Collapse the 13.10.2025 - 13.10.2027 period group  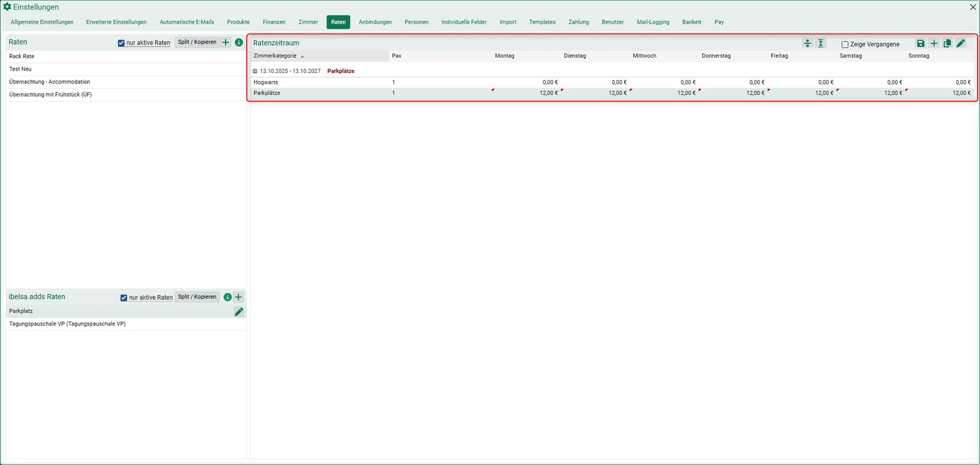[x=255, y=71]
